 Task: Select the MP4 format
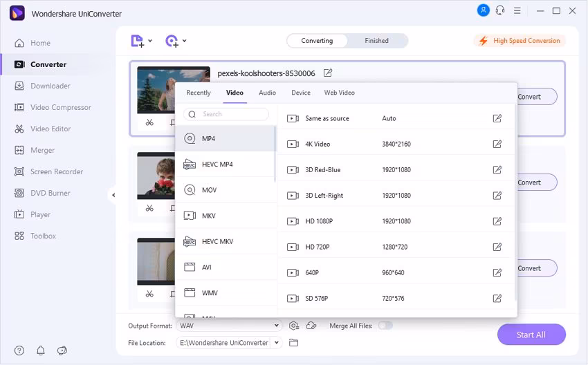coord(226,139)
